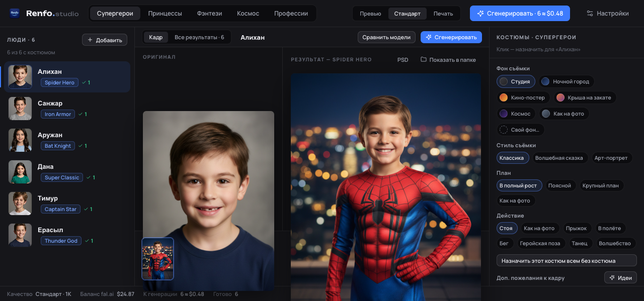Click Показать в папке
The image size is (644, 301).
(x=448, y=60)
